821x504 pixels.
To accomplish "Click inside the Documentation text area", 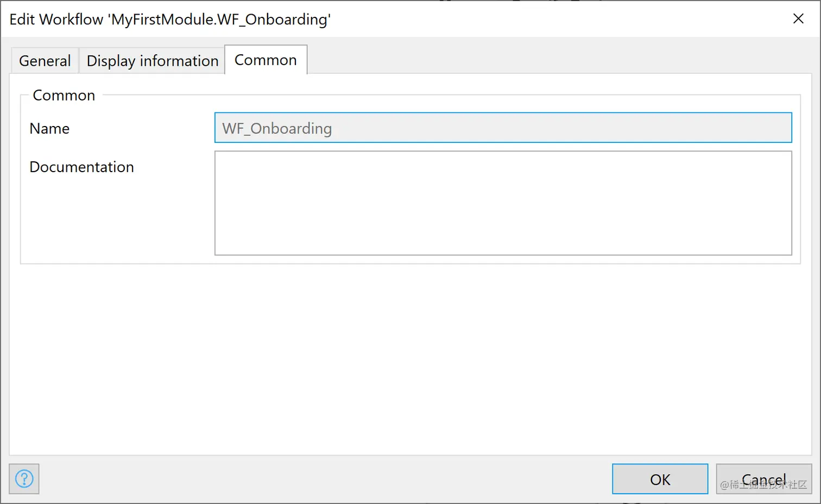I will point(503,203).
